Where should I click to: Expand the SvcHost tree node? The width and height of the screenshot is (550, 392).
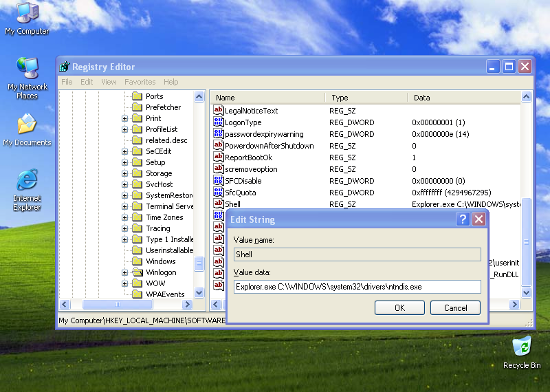coord(124,184)
